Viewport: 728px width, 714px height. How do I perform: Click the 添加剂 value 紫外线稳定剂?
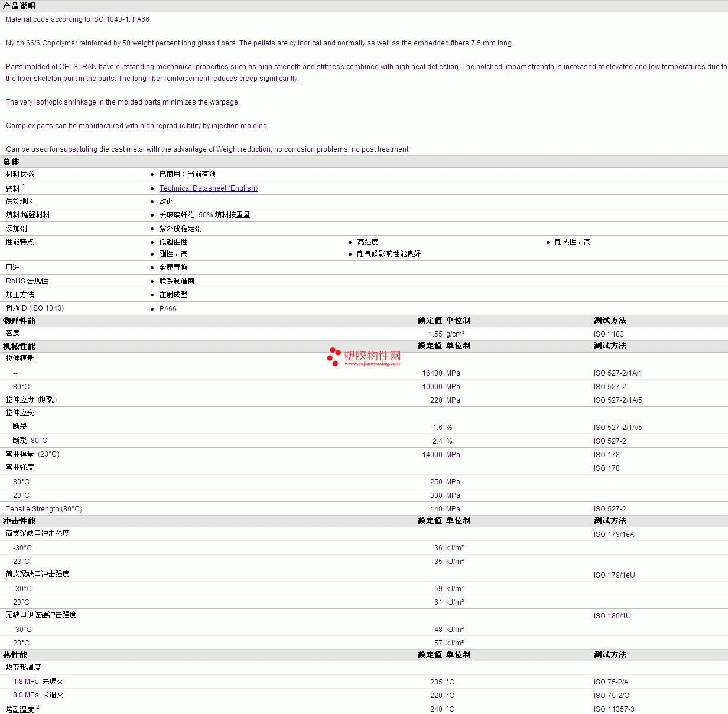click(181, 229)
